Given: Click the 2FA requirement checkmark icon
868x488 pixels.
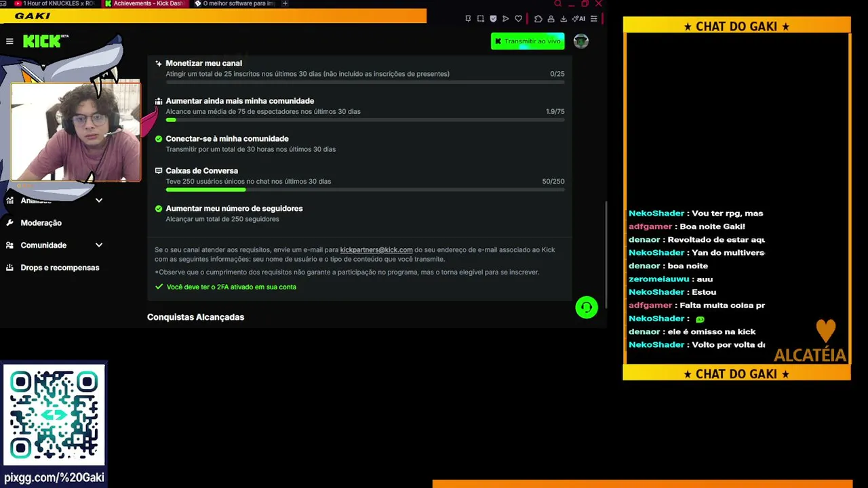Looking at the screenshot, I should (x=159, y=287).
